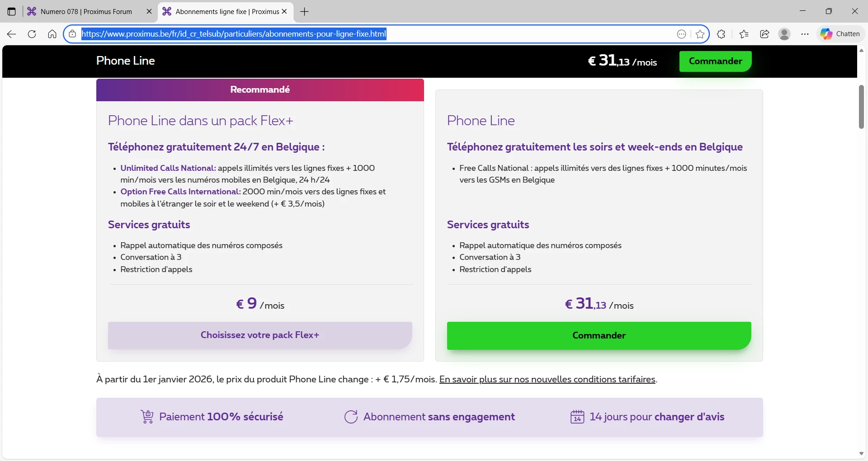Close the Abonnements ligne fixe tab
Viewport: 868px width, 461px height.
click(284, 12)
